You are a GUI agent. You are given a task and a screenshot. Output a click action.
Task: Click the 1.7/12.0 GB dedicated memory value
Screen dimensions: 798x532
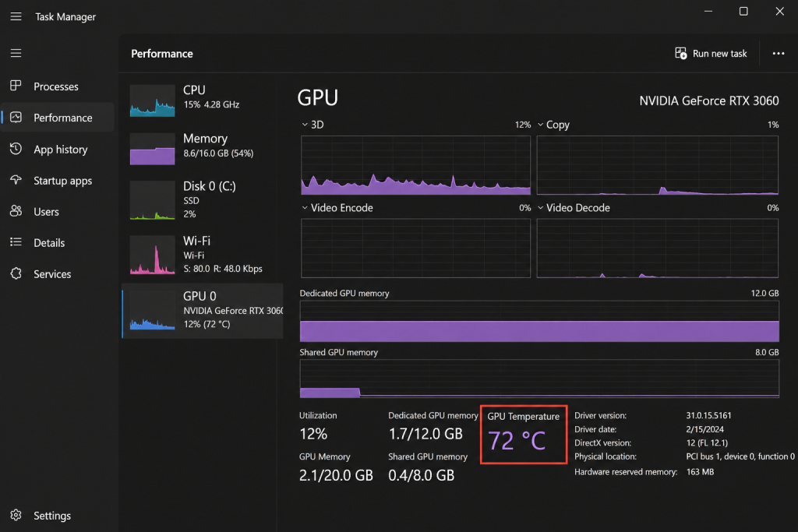coord(425,434)
